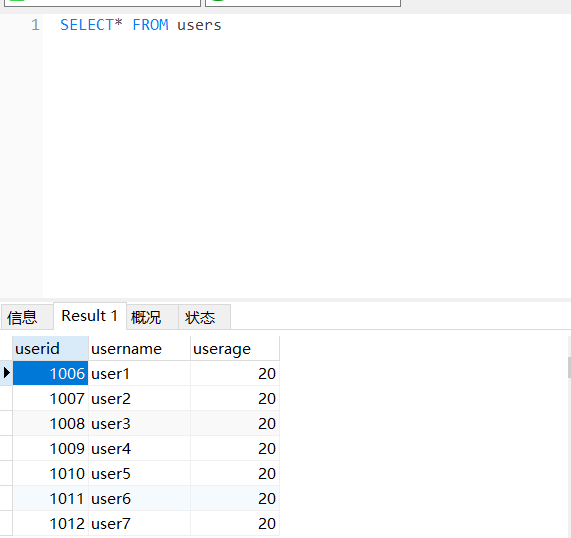This screenshot has width=571, height=538.
Task: Click the row header for user2
Action: (6, 398)
